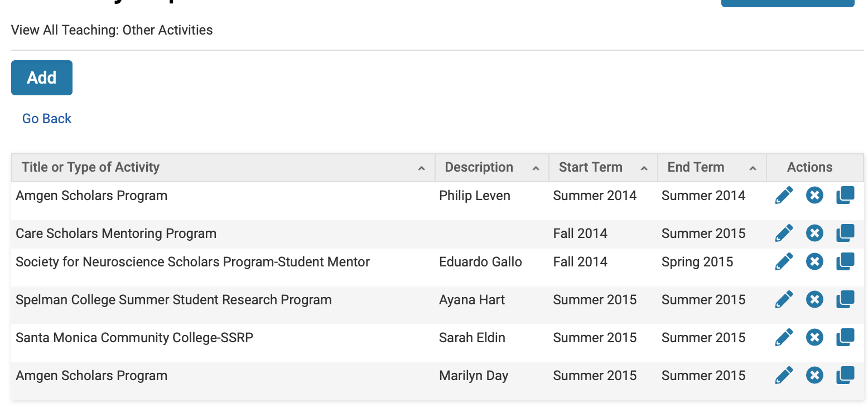868x418 pixels.
Task: Duplicate the Marilyn Day Amgen Scholars entry
Action: click(845, 375)
